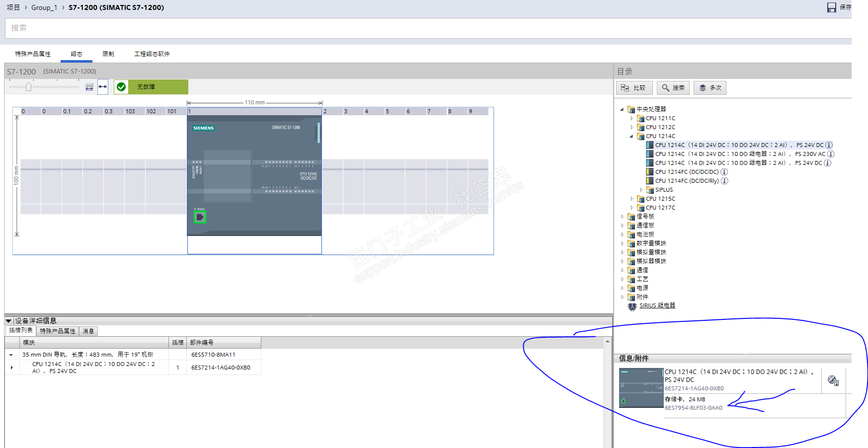Screen dimensions: 868x448
Task: Open the 特殊产品属性 top tab
Action: [33, 54]
